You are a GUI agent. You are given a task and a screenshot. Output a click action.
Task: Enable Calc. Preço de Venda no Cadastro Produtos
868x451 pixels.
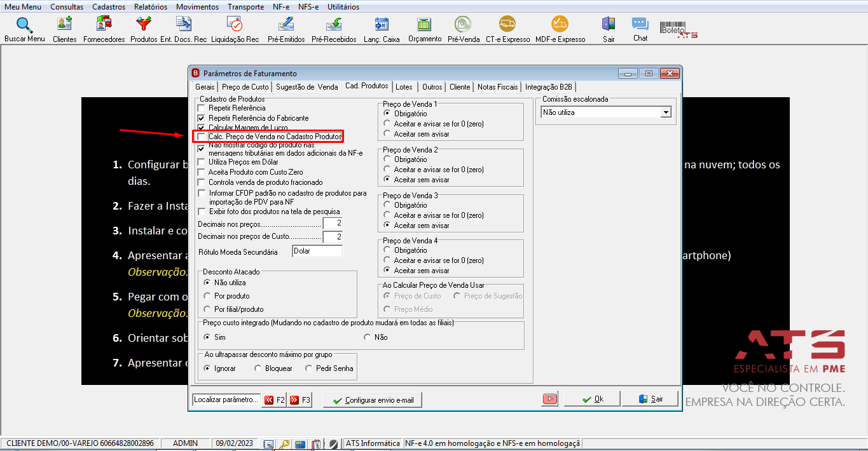202,137
